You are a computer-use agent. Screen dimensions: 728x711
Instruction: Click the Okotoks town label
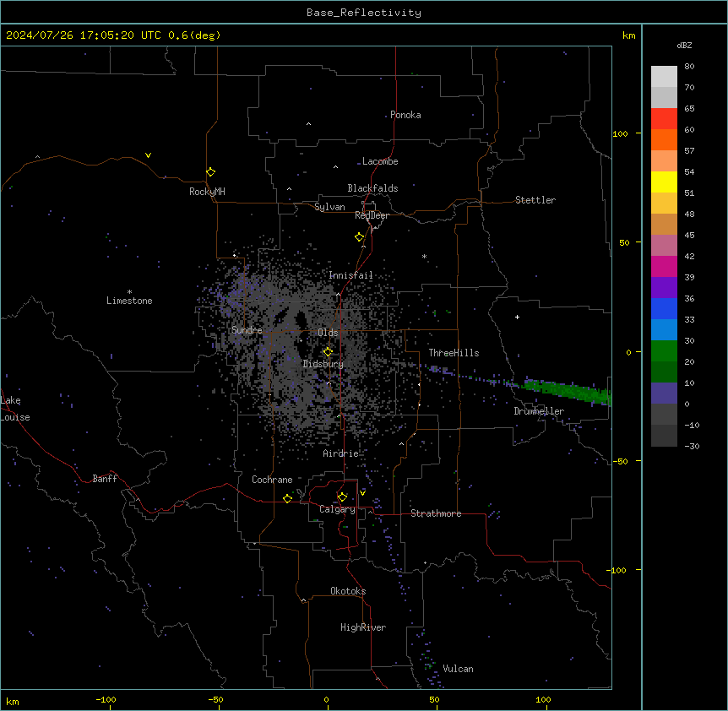348,591
